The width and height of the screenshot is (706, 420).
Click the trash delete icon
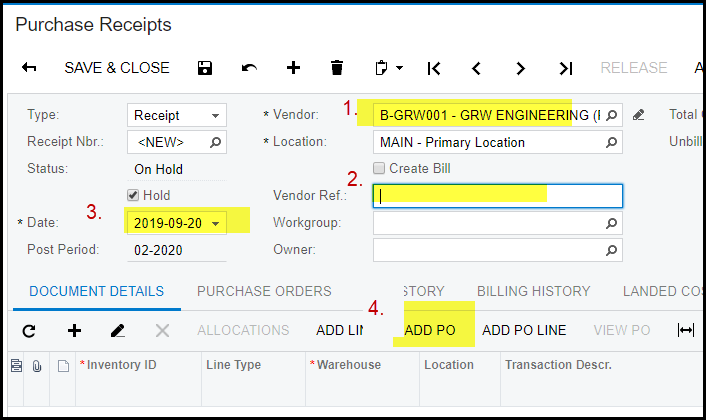tap(337, 68)
